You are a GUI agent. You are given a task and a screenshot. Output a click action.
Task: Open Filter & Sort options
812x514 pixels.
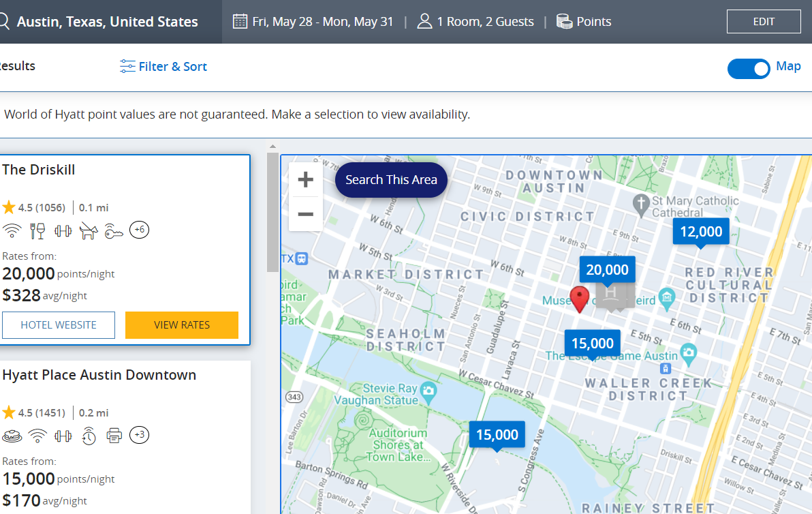(172, 67)
